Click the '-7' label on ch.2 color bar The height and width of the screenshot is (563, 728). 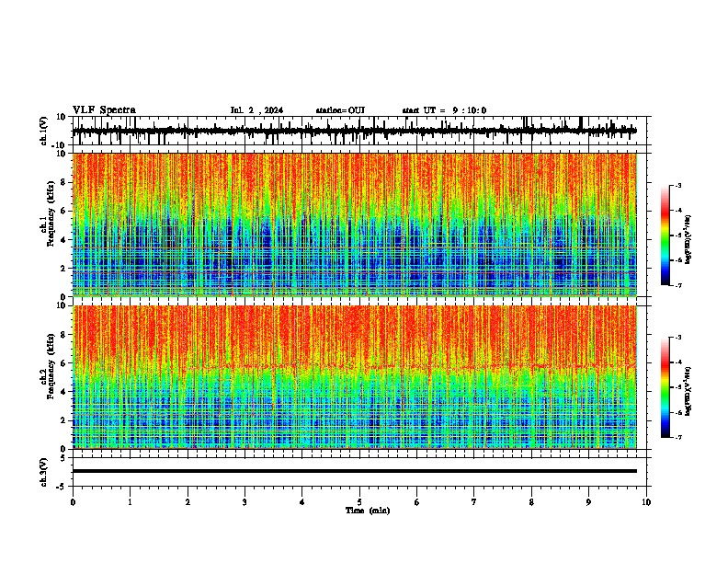(x=677, y=438)
